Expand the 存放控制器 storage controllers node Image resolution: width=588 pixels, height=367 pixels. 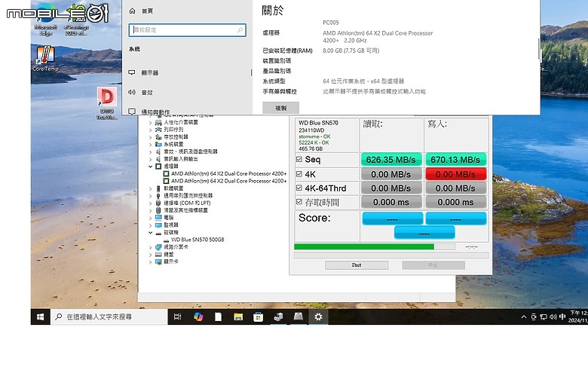tap(150, 137)
